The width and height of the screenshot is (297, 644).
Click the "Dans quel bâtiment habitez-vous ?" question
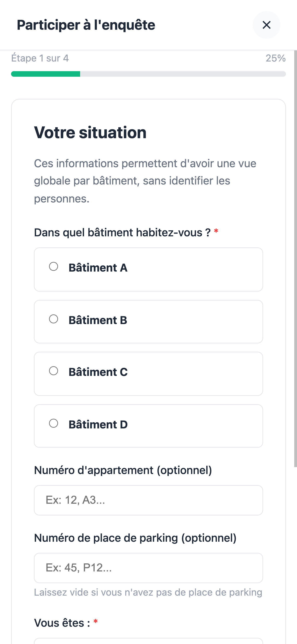pos(122,232)
